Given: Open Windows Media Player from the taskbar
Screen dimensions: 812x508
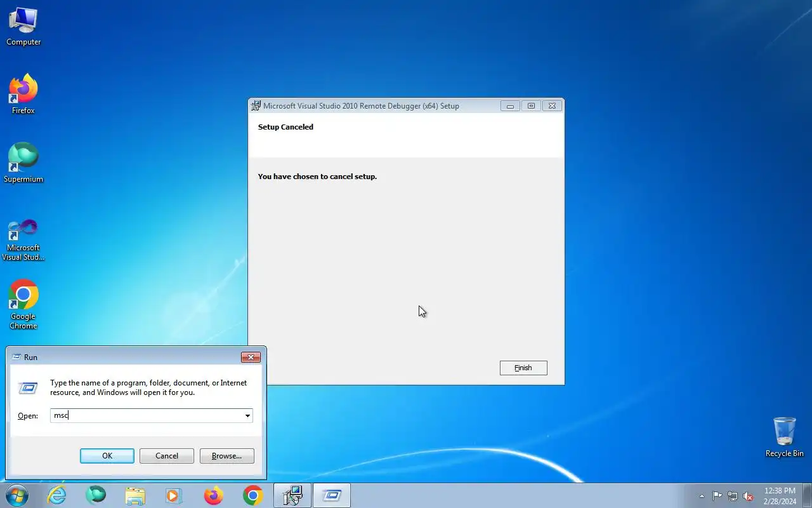Looking at the screenshot, I should point(174,495).
